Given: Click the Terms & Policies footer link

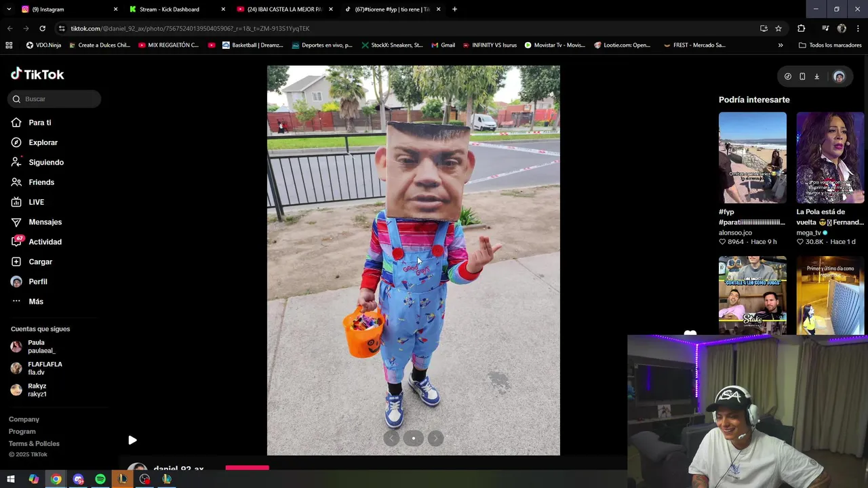Looking at the screenshot, I should [34, 444].
